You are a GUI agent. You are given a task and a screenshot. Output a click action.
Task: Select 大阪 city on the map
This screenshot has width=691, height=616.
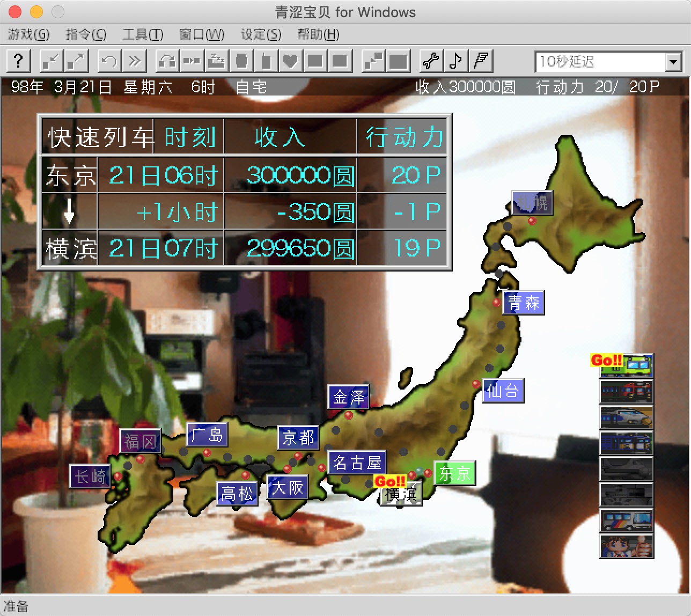pos(288,487)
